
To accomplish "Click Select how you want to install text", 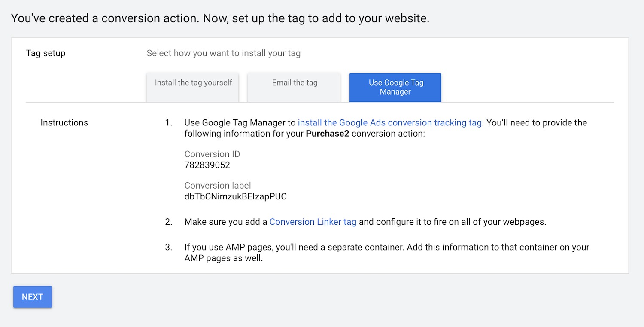I will [224, 53].
